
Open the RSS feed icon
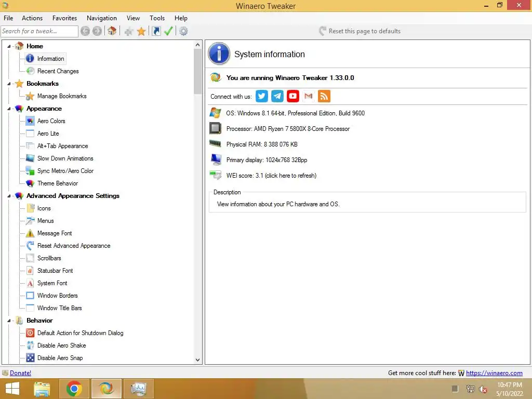324,96
